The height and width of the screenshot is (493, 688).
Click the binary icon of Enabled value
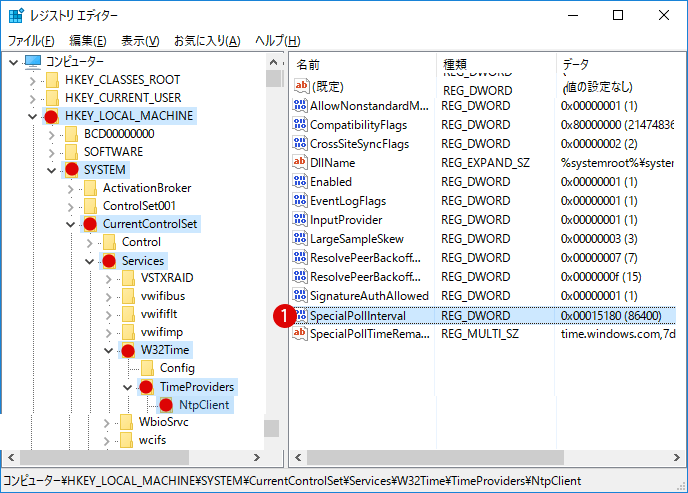[x=300, y=181]
